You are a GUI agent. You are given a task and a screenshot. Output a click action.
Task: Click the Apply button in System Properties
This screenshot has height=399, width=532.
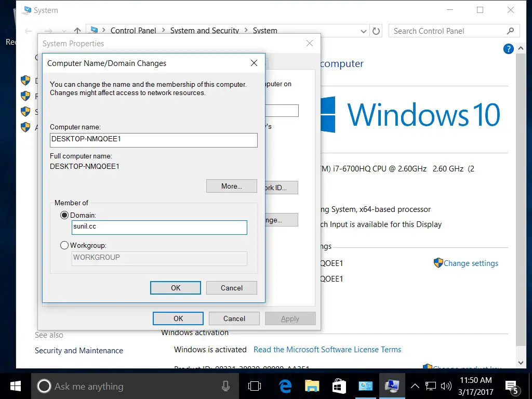click(x=290, y=318)
